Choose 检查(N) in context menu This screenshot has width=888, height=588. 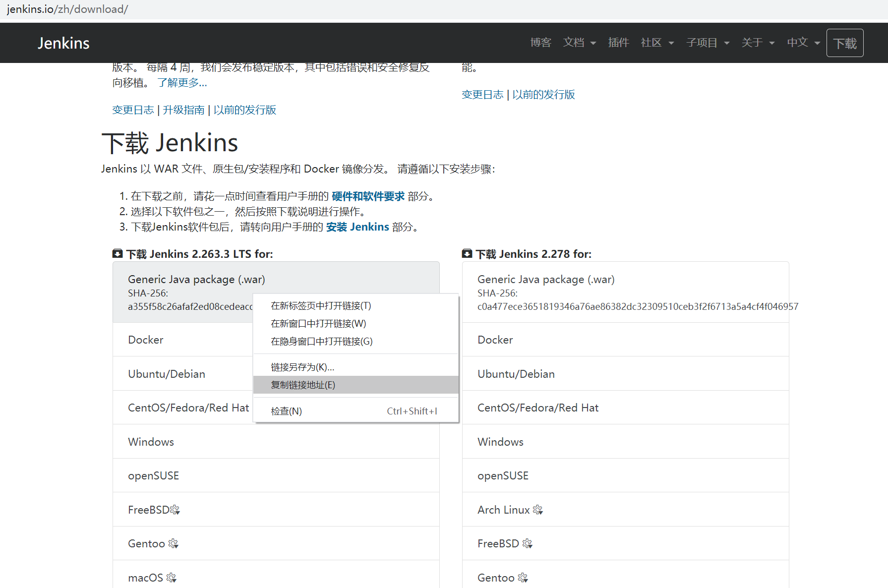click(x=355, y=411)
